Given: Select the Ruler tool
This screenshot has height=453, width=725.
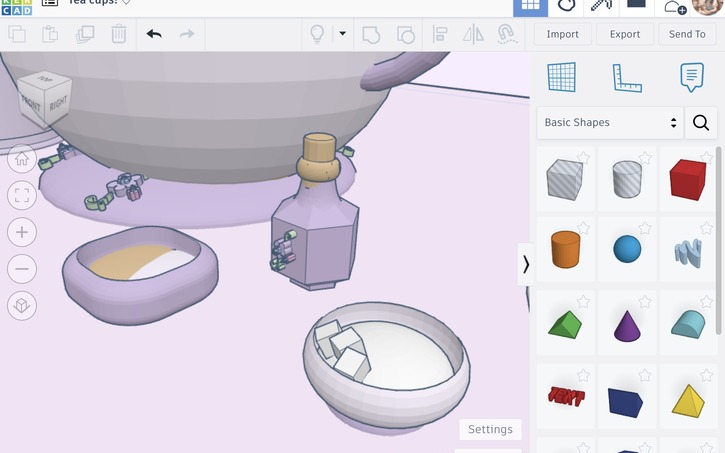Looking at the screenshot, I should (x=627, y=78).
